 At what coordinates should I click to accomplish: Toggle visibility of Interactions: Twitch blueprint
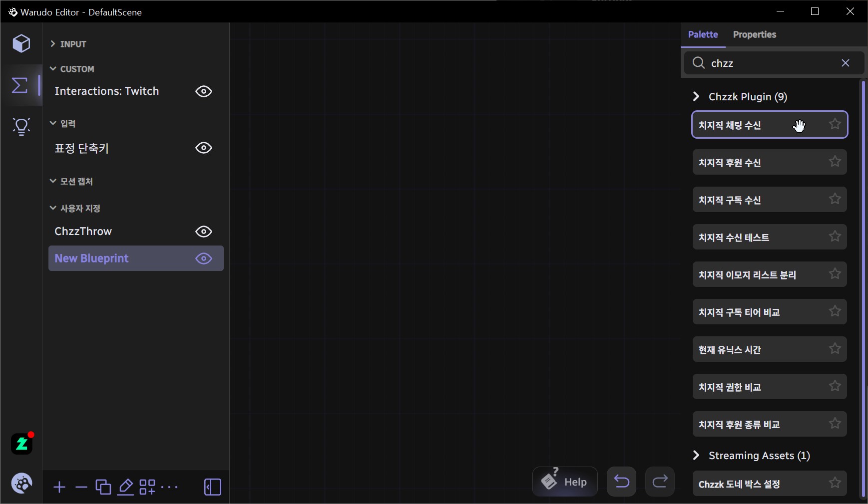[x=204, y=91]
